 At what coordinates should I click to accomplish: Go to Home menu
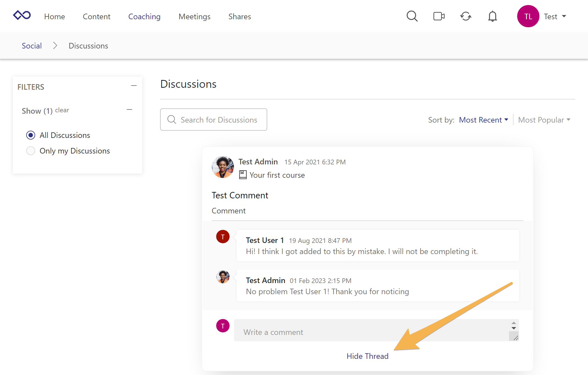[x=54, y=16]
